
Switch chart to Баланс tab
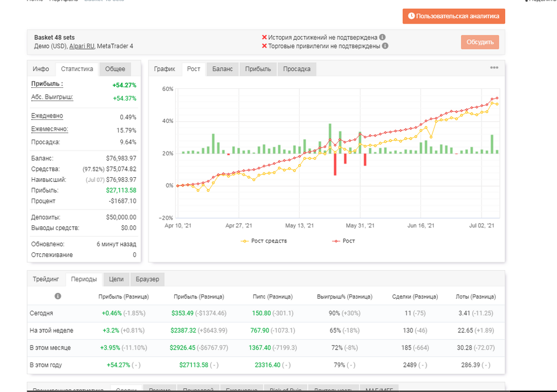(222, 69)
